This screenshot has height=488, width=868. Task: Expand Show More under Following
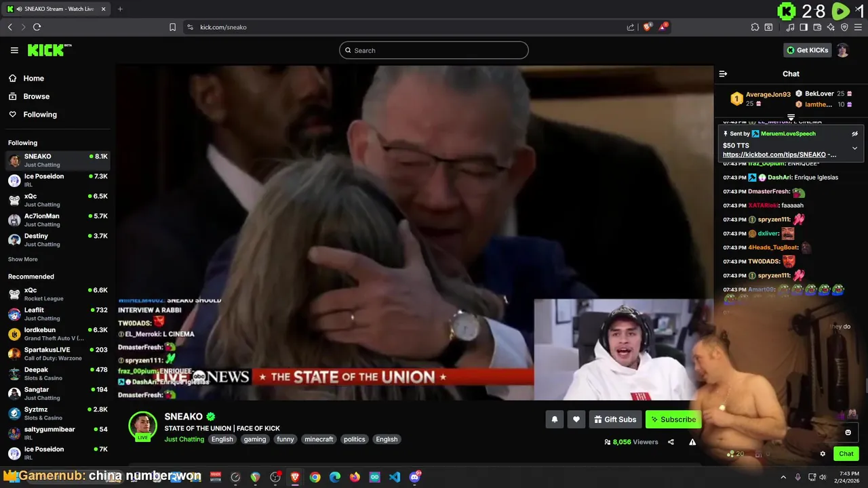pyautogui.click(x=22, y=259)
